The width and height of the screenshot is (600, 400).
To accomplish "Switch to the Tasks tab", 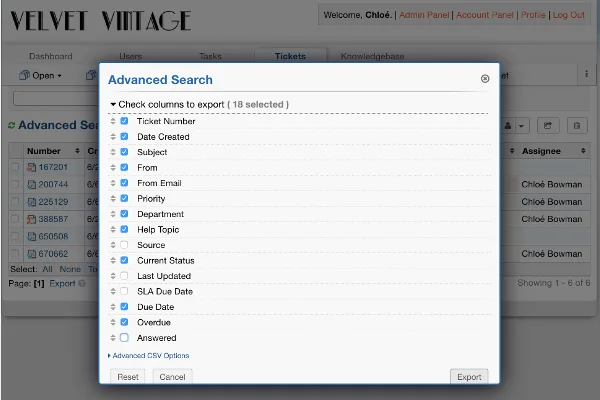I will coord(210,56).
